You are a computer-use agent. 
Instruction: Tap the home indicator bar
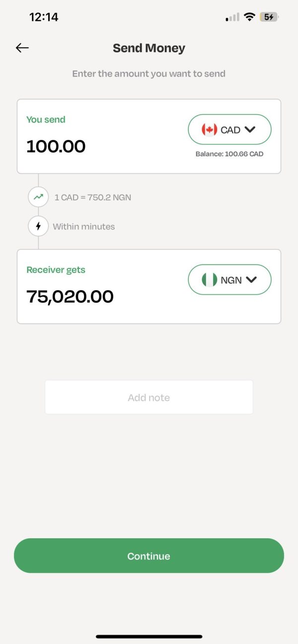click(149, 637)
